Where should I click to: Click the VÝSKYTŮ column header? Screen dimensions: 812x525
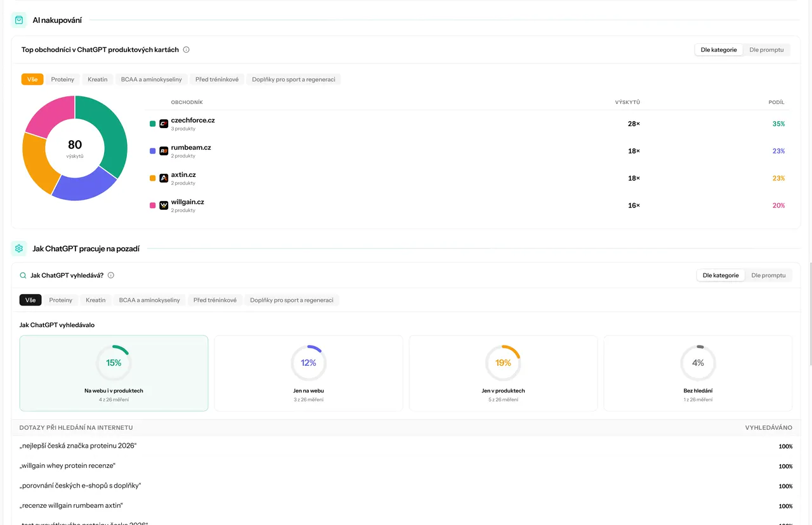click(627, 102)
